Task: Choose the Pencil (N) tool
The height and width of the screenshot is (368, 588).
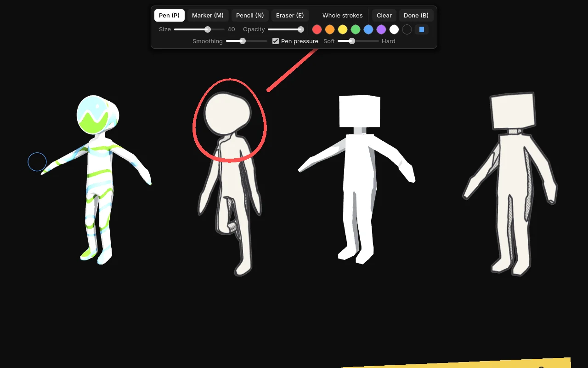Action: pos(250,16)
